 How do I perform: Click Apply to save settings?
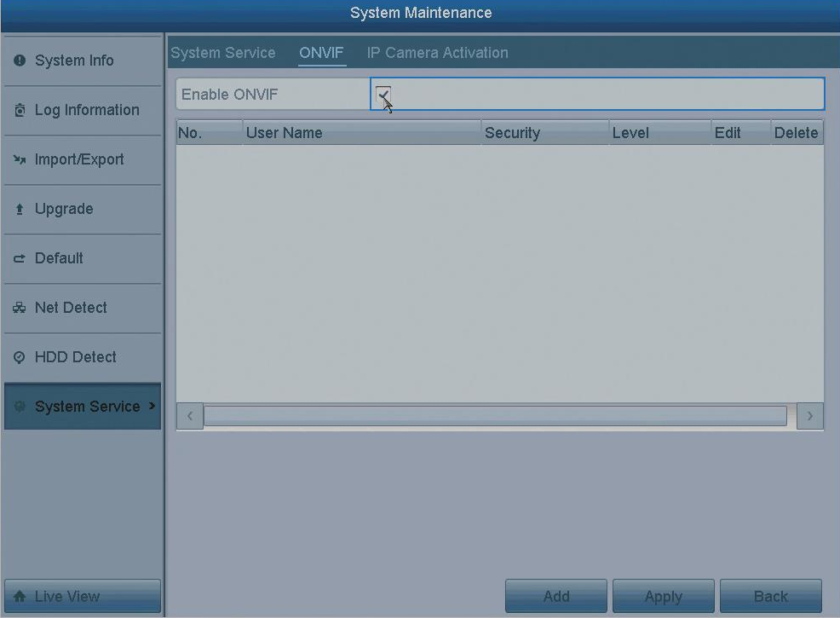point(663,597)
